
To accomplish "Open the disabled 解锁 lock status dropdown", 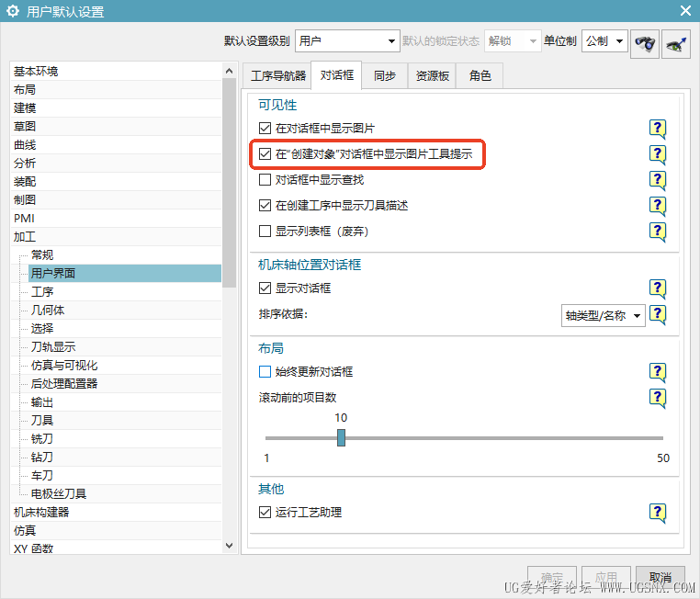I will 513,41.
